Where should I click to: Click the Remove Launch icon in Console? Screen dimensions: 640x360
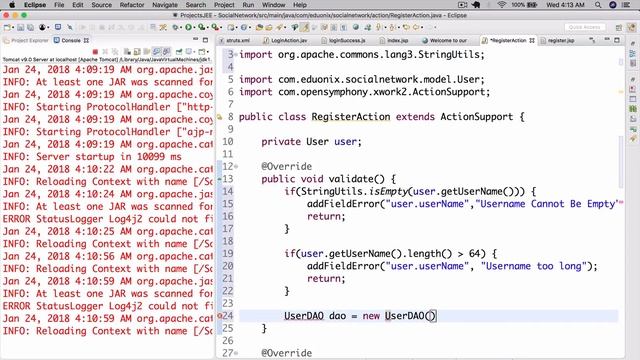pos(105,52)
